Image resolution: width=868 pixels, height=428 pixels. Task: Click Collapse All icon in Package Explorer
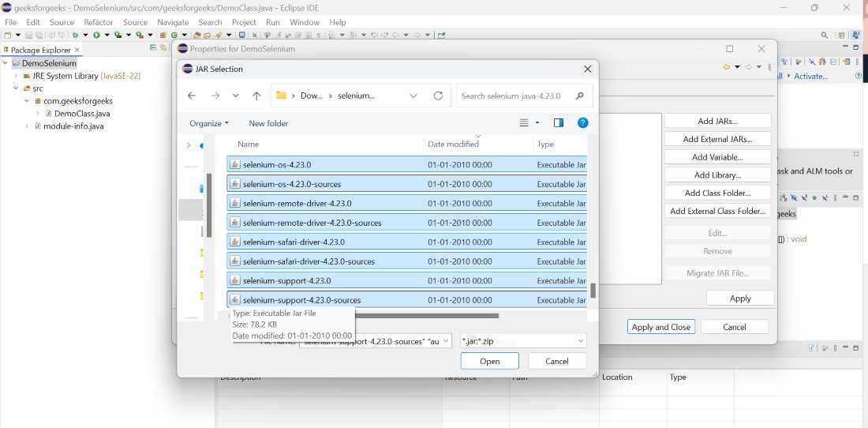tap(153, 48)
